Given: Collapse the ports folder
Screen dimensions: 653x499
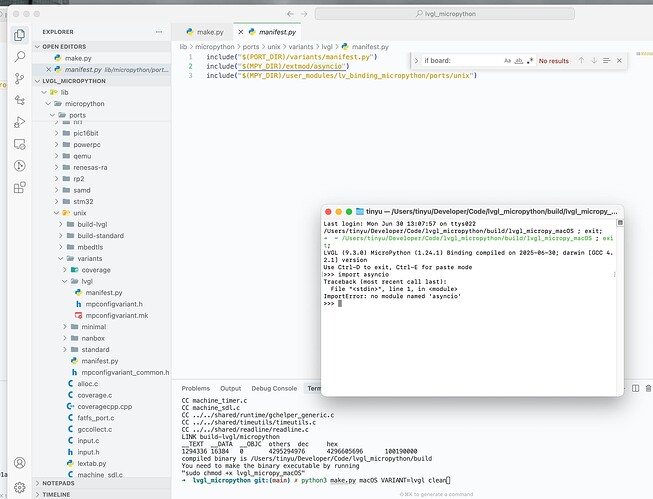Looking at the screenshot, I should pyautogui.click(x=102, y=115).
